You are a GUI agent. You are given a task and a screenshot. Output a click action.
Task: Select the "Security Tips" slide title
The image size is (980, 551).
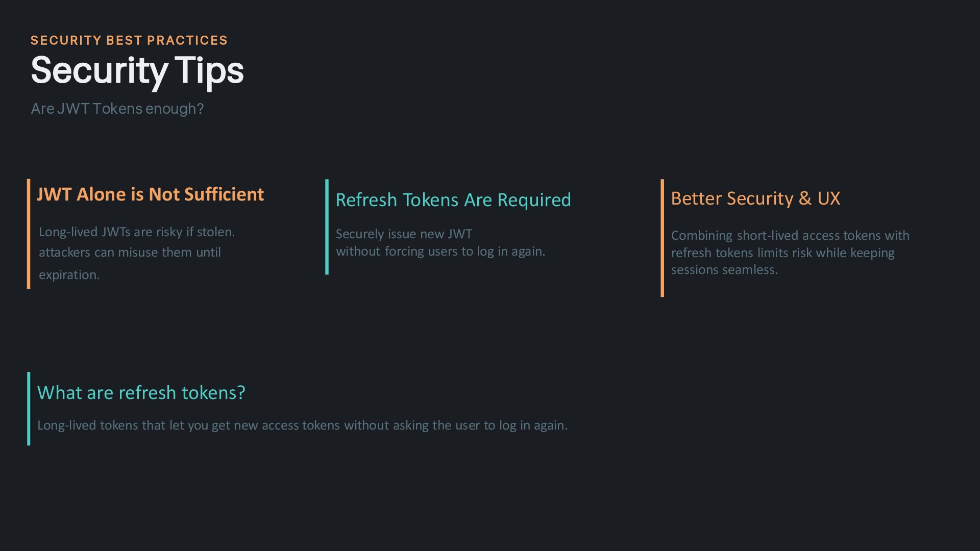(137, 70)
